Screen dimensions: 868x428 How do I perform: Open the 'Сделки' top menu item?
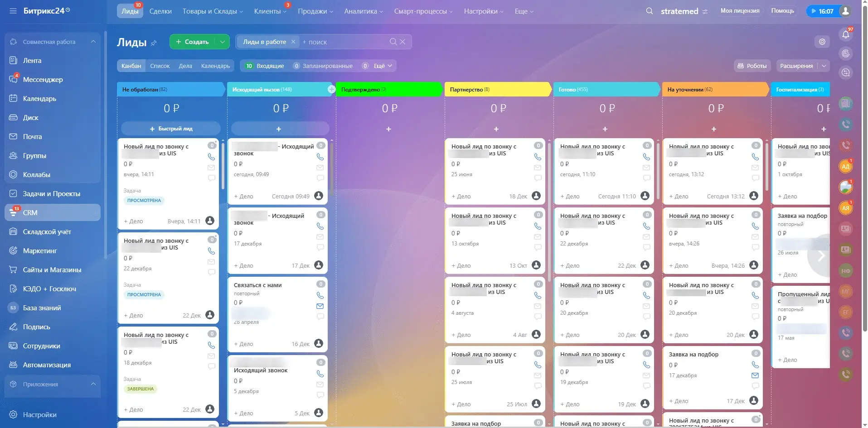160,11
